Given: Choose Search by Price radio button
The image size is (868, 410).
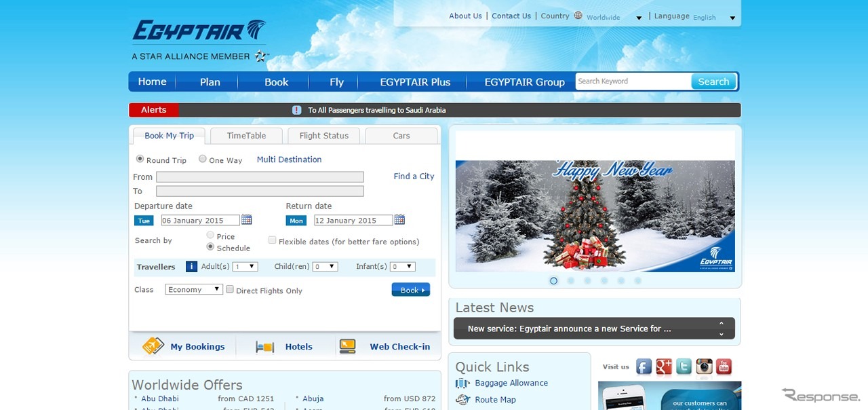Looking at the screenshot, I should [210, 235].
